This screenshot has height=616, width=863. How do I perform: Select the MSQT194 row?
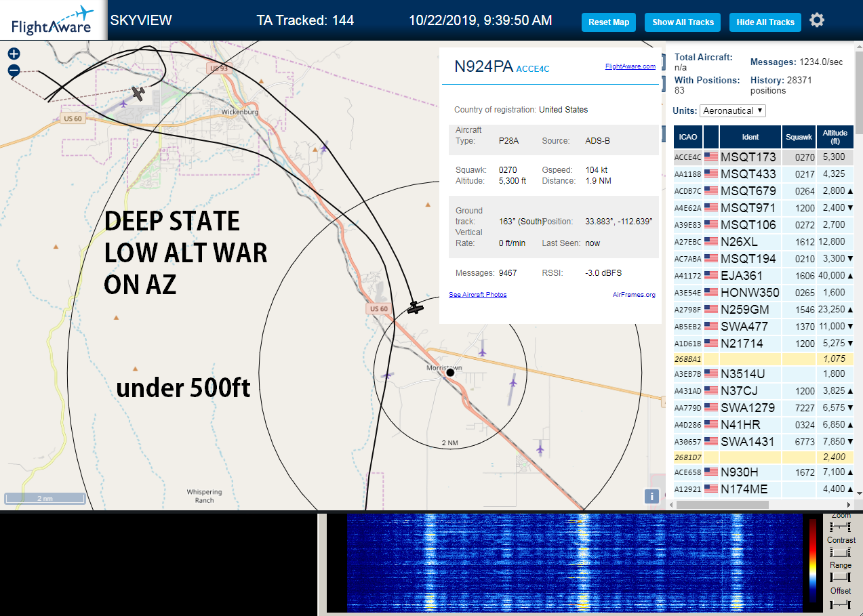tap(764, 259)
